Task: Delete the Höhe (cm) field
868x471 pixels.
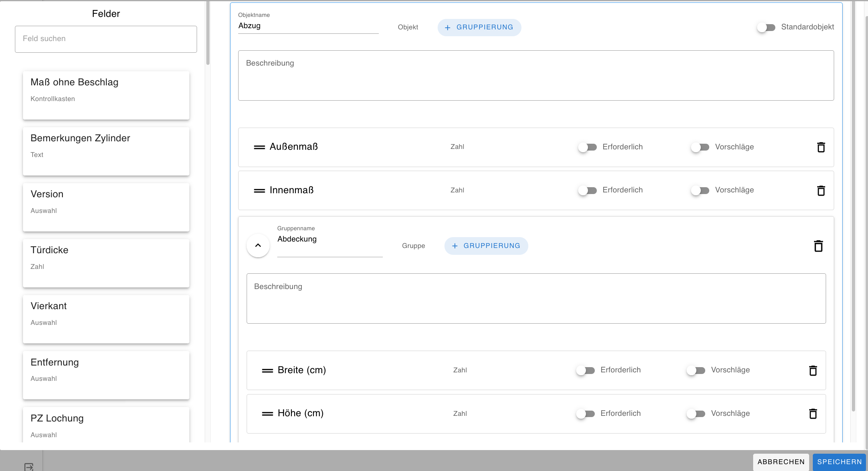Action: point(813,413)
